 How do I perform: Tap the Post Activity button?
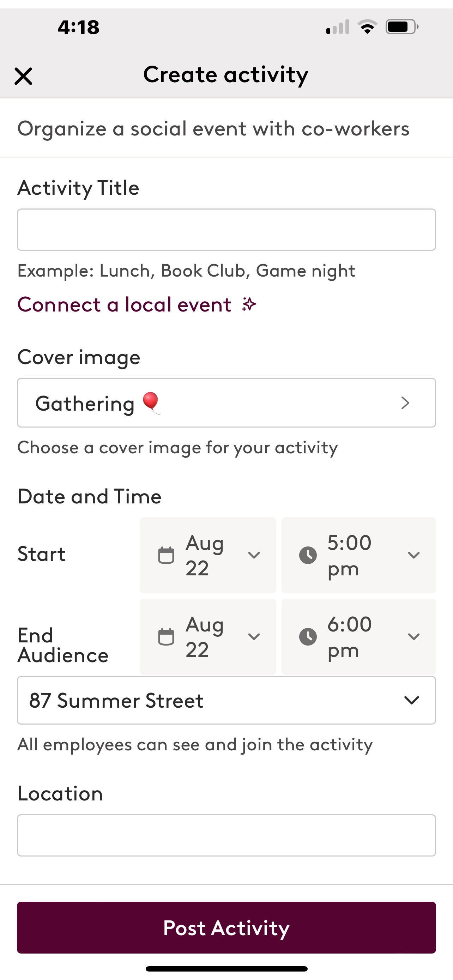226,927
